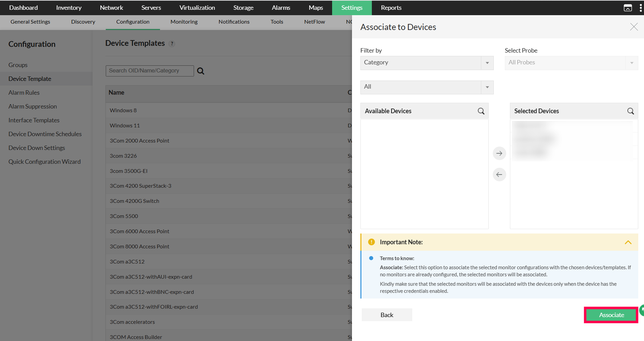Search within Selected Devices list
The height and width of the screenshot is (341, 644).
click(631, 111)
